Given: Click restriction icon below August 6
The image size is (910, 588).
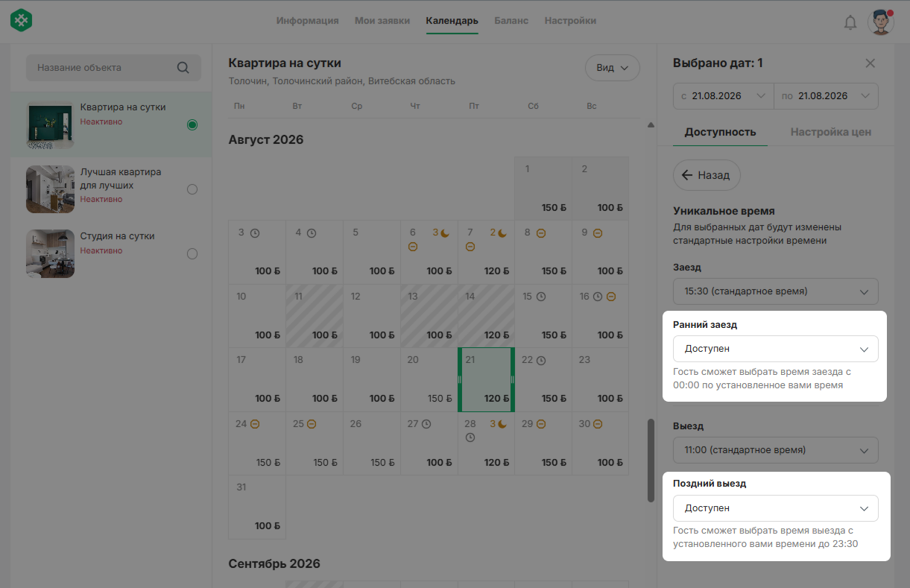Looking at the screenshot, I should [413, 247].
